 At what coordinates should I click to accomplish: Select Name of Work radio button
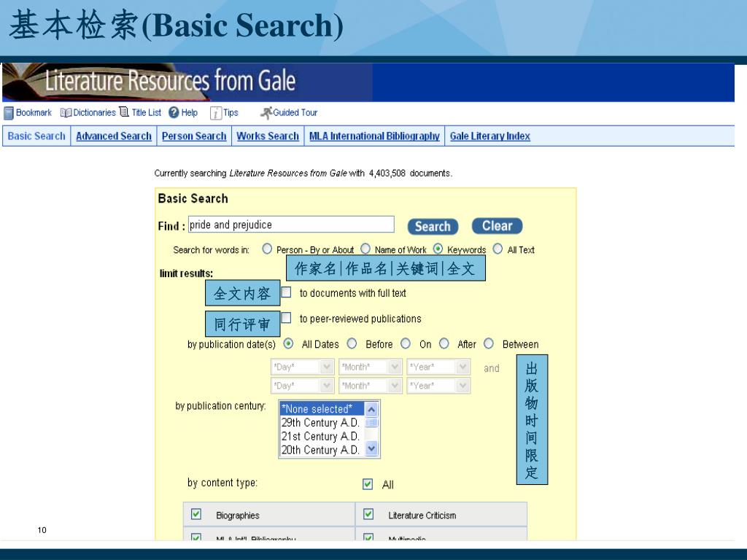click(x=365, y=249)
